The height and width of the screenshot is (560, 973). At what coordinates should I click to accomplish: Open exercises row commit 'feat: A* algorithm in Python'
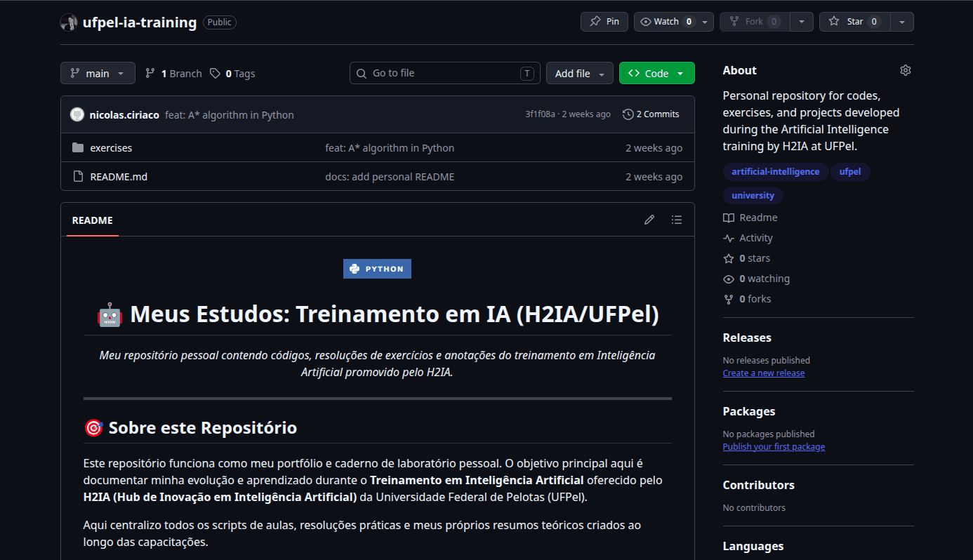pyautogui.click(x=390, y=148)
